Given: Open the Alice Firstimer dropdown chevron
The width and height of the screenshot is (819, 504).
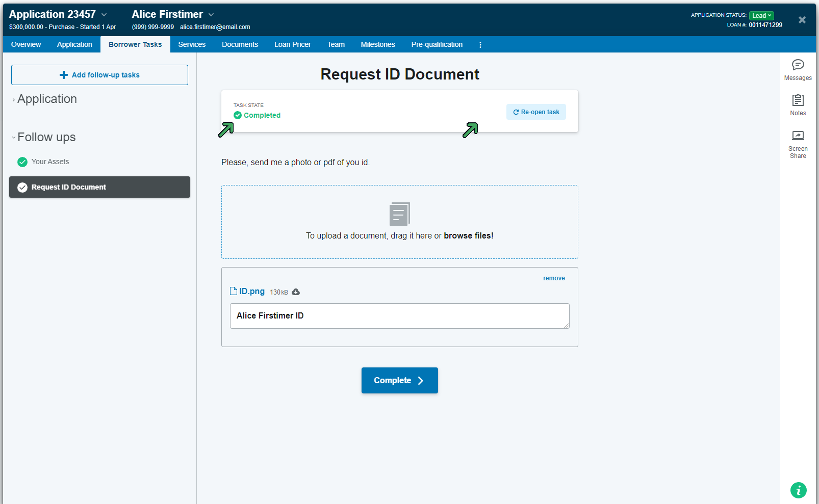Looking at the screenshot, I should 211,15.
